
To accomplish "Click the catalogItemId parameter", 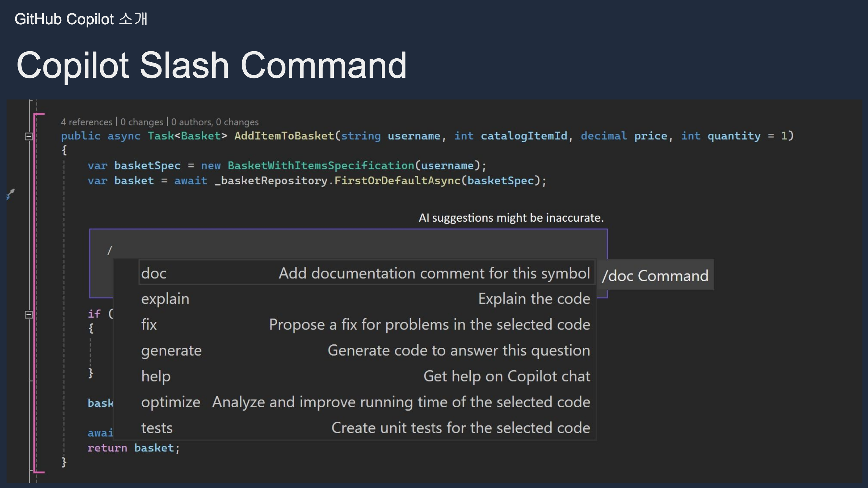I will (524, 136).
